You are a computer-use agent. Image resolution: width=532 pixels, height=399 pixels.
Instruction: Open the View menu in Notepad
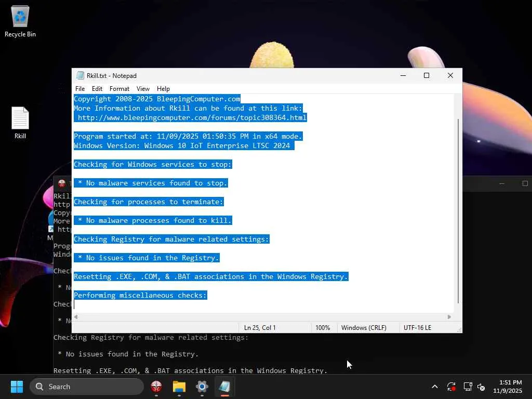(143, 88)
